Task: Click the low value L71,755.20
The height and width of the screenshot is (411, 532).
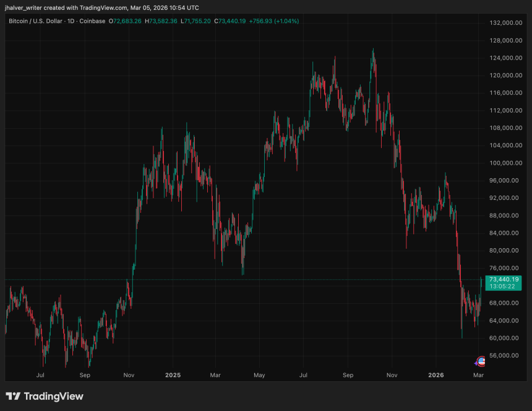Action: (x=195, y=20)
